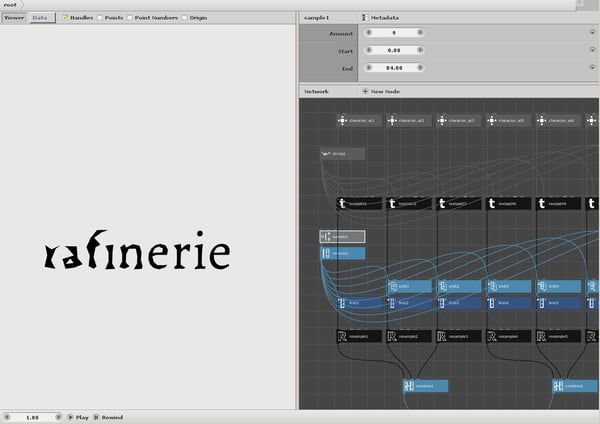Viewport: 600px width, 424px height.
Task: Select the first5 node
Action: point(558,303)
